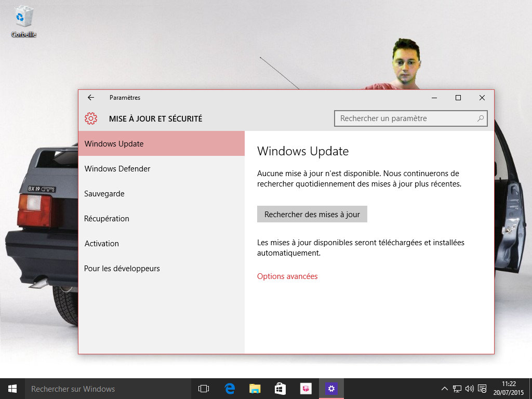Go to Pour les développeurs
The width and height of the screenshot is (532, 399).
coord(122,269)
